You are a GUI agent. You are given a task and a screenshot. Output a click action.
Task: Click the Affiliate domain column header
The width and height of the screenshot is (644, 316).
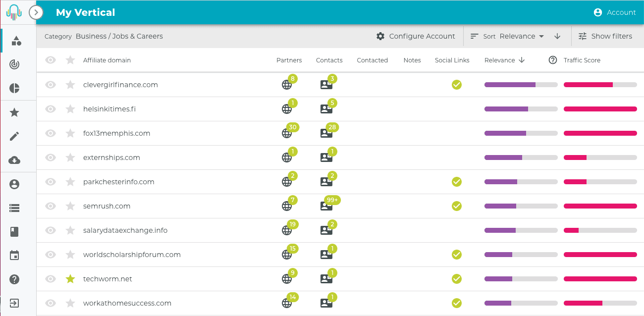click(x=107, y=60)
